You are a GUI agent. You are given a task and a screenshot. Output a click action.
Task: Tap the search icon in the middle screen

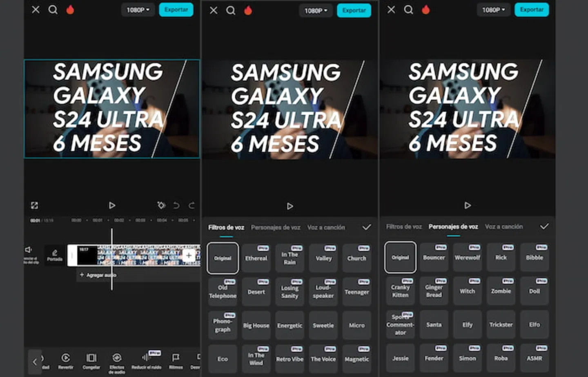tap(231, 10)
